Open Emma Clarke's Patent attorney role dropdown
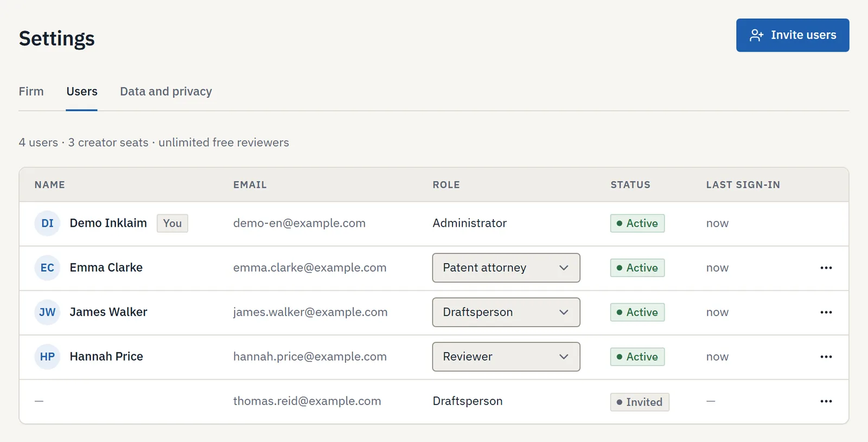 [506, 268]
